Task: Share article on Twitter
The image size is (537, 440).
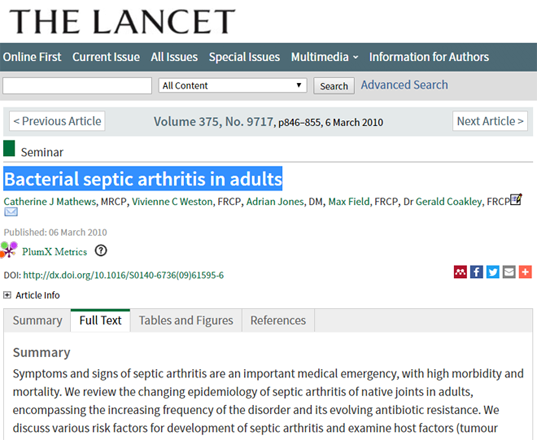Action: point(493,272)
